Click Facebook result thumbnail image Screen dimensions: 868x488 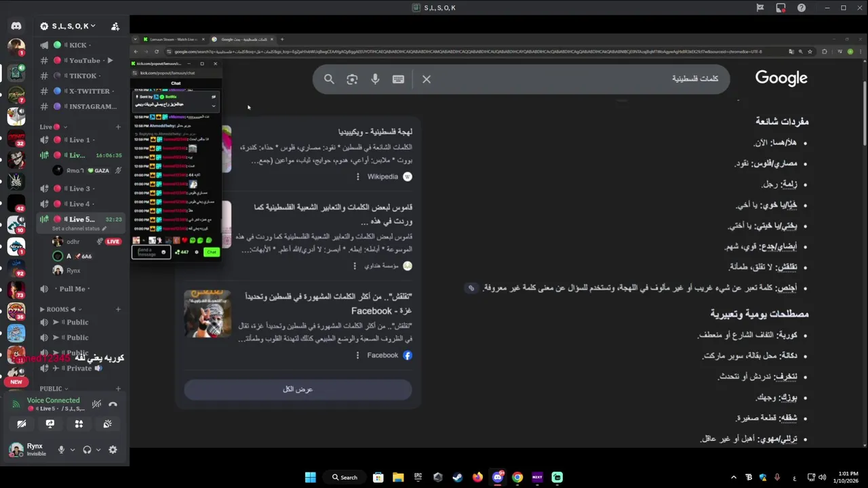click(x=208, y=314)
